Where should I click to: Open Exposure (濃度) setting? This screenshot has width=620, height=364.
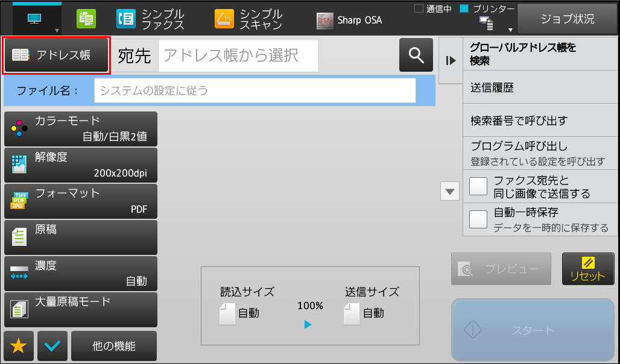(81, 274)
